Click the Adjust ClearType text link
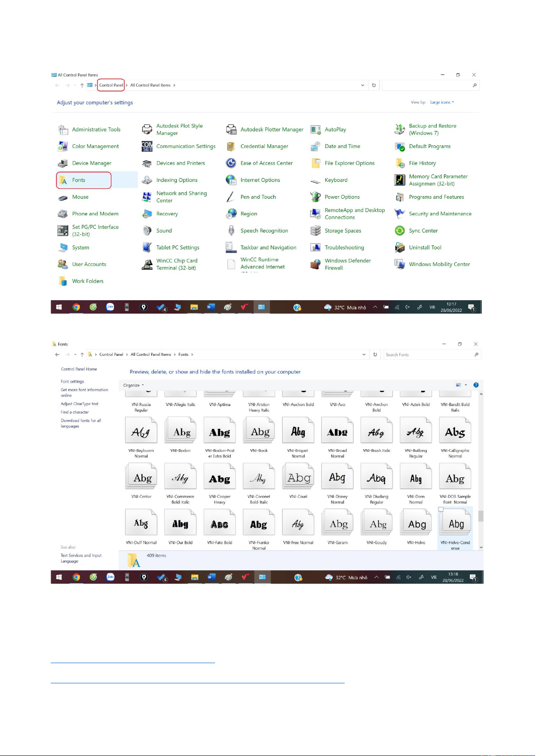The image size is (535, 756). point(79,404)
